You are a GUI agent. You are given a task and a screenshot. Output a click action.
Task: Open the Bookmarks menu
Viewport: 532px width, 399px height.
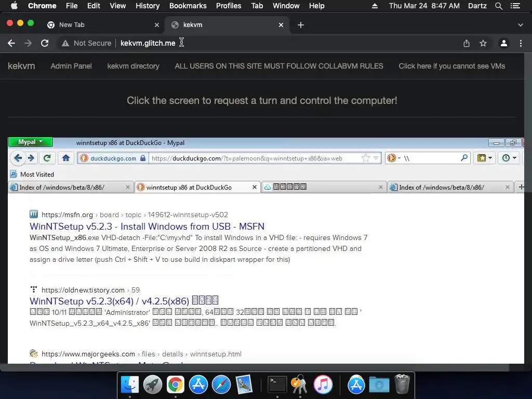pos(188,6)
